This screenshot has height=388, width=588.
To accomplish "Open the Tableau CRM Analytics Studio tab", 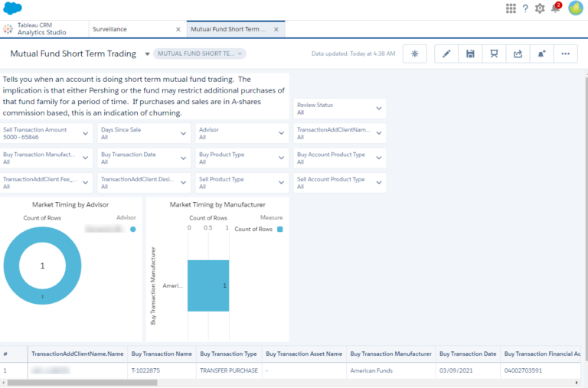I will 44,29.
